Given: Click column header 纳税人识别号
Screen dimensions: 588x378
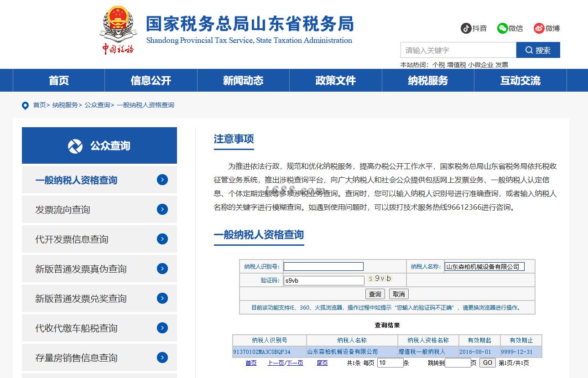Looking at the screenshot, I should (269, 340).
